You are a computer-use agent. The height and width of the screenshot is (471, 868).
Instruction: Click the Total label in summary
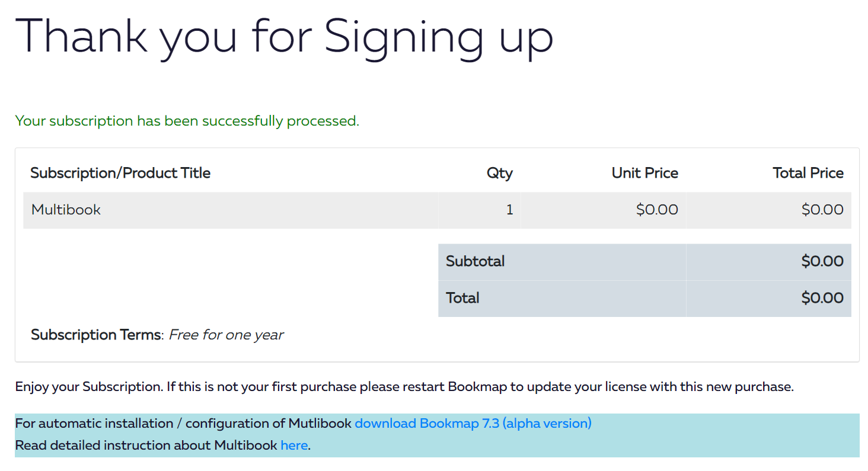pyautogui.click(x=462, y=298)
